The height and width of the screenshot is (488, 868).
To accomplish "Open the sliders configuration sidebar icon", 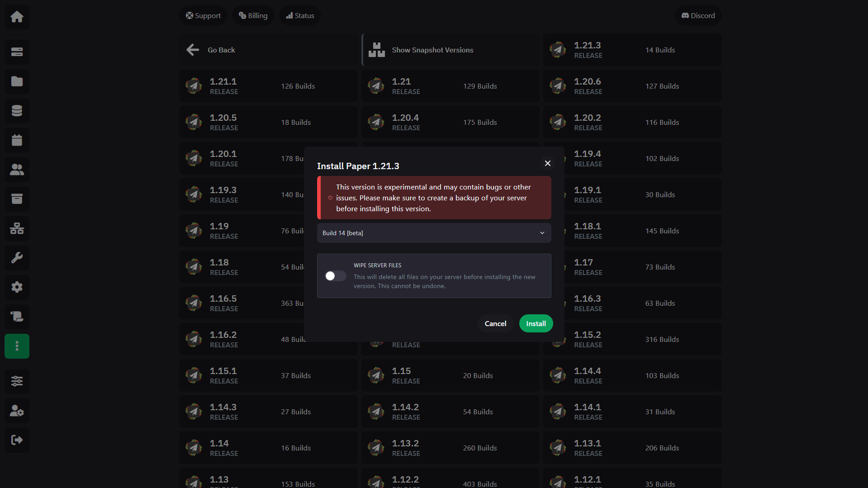I will (x=17, y=381).
